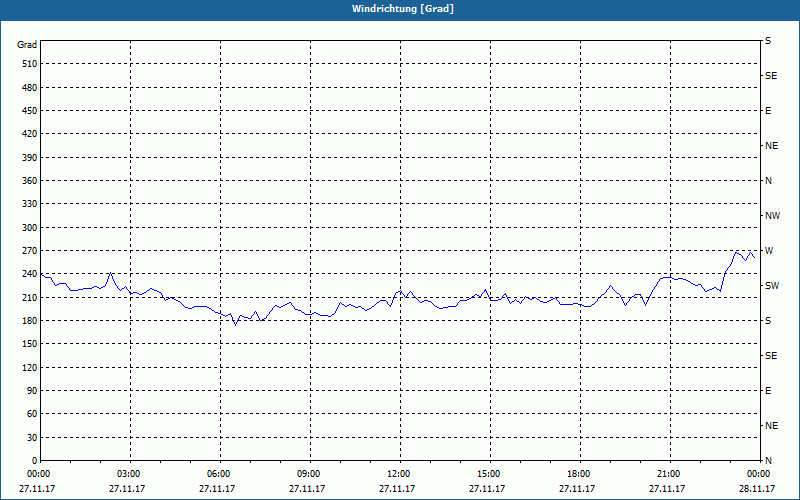Select the 240 value on the y-axis
Screen dimensions: 800x500
(x=30, y=274)
